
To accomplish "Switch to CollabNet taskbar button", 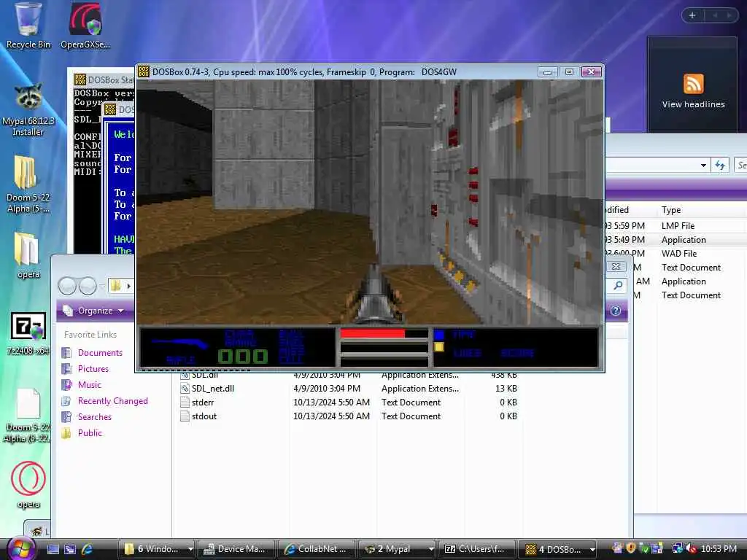I will coord(316,549).
